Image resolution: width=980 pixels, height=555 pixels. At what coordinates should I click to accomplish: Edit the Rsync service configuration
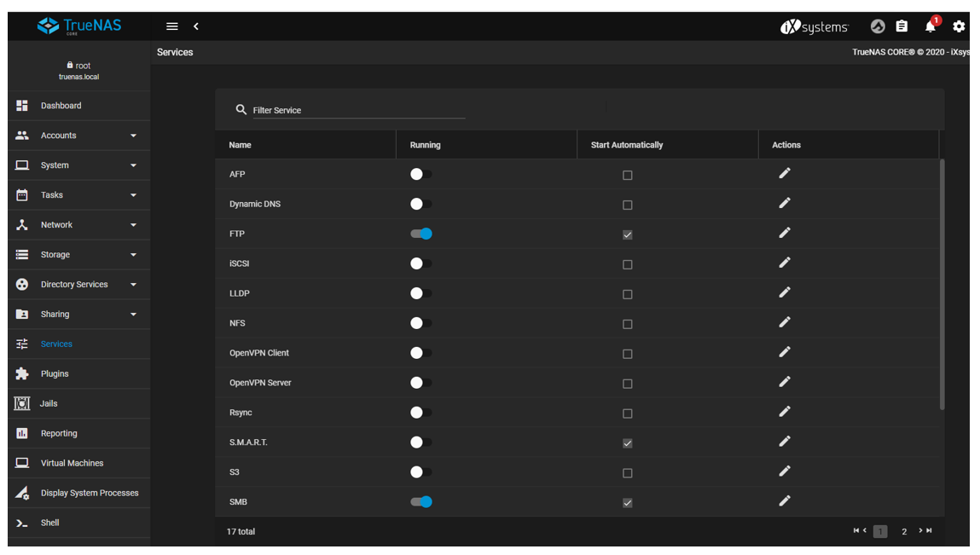[x=785, y=412]
